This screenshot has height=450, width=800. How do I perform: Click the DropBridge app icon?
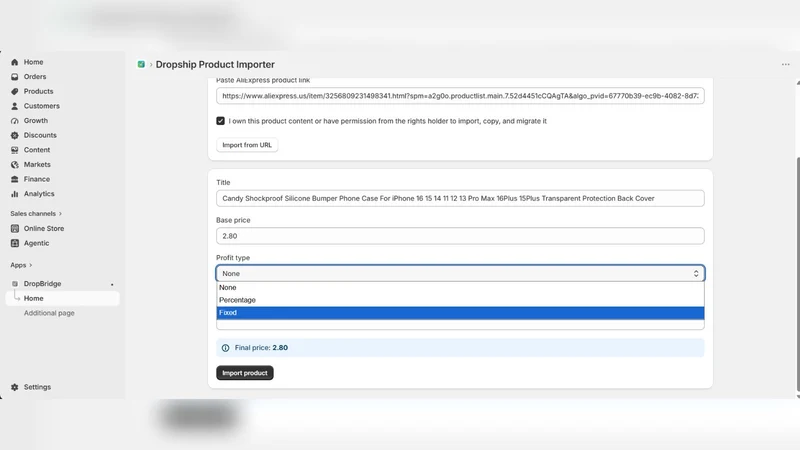(x=15, y=284)
